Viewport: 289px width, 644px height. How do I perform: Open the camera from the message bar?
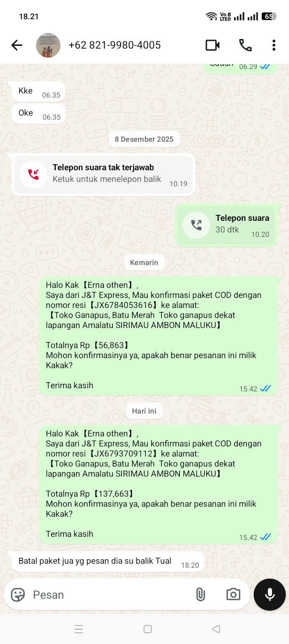point(233,595)
